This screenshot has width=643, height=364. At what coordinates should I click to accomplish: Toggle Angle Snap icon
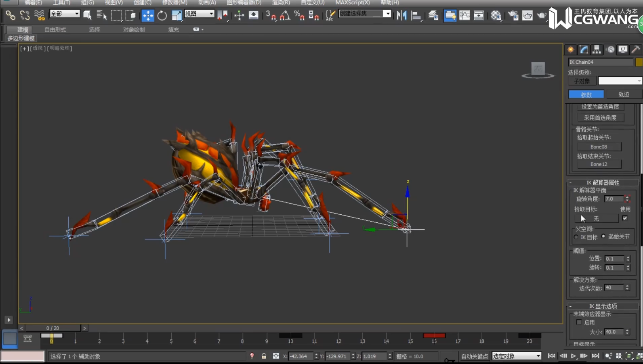pyautogui.click(x=285, y=15)
